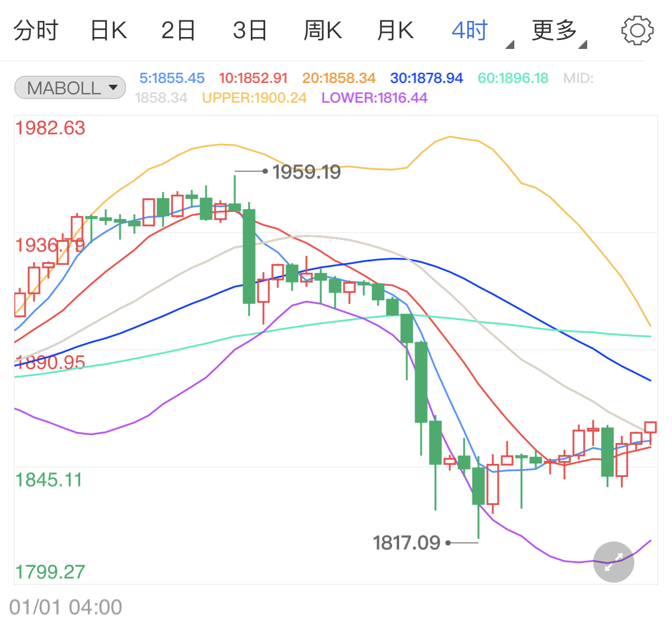Click the UPPER:1900.24 band value

(254, 98)
